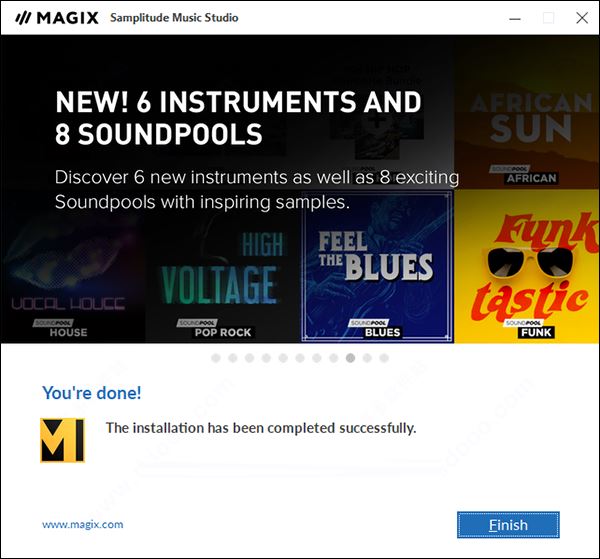Click the Music Maker yellow M icon
This screenshot has height=559, width=600.
pyautogui.click(x=62, y=440)
